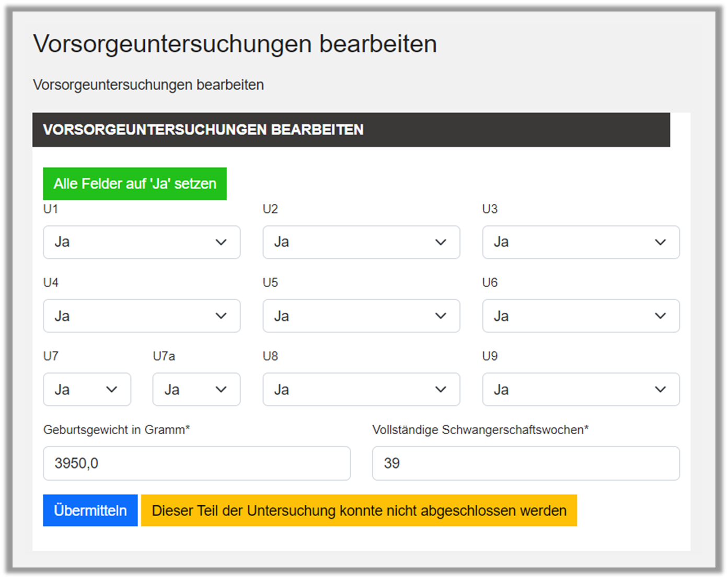The image size is (728, 579).
Task: Click the chevron arrow in U3 dropdown
Action: [x=660, y=242]
